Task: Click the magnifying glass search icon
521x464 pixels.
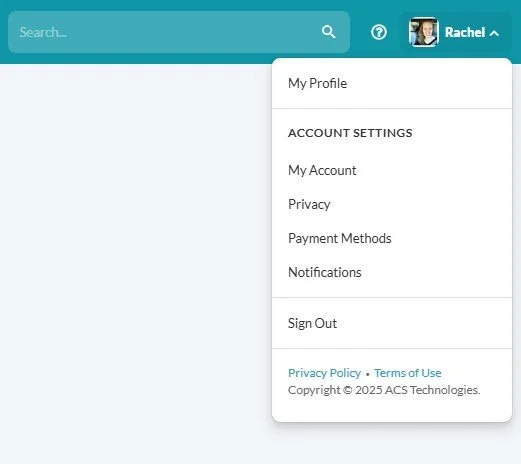Action: pyautogui.click(x=329, y=32)
